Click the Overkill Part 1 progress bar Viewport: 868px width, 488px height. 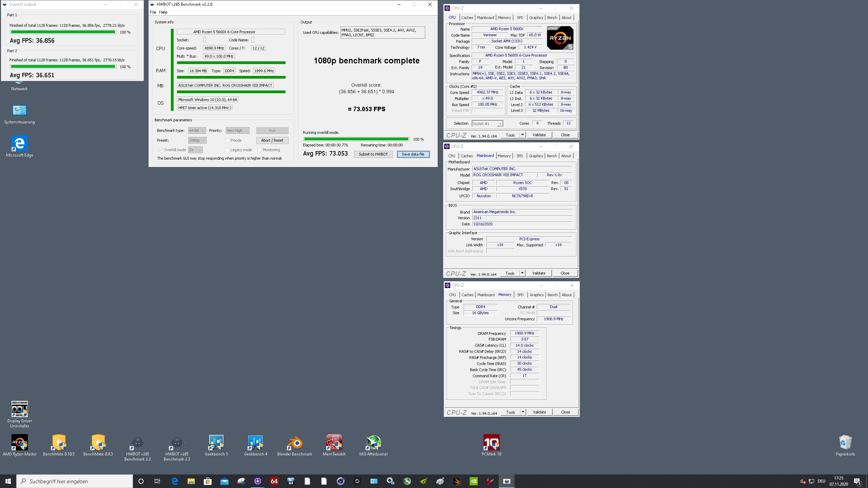coord(63,32)
